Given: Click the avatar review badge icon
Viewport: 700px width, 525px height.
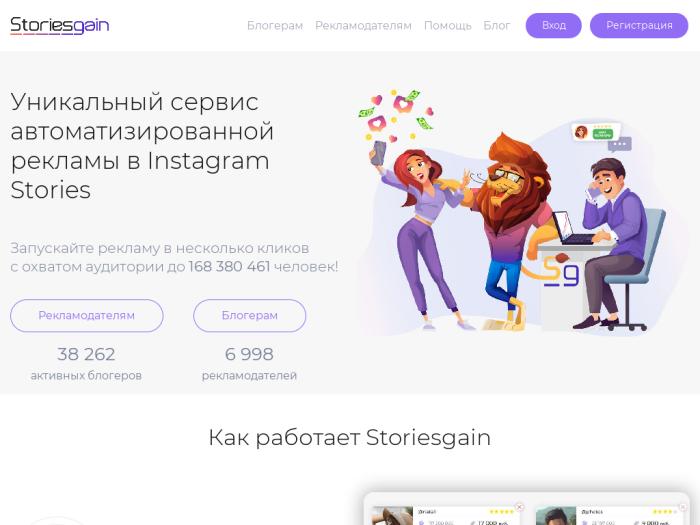Looking at the screenshot, I should 596,133.
